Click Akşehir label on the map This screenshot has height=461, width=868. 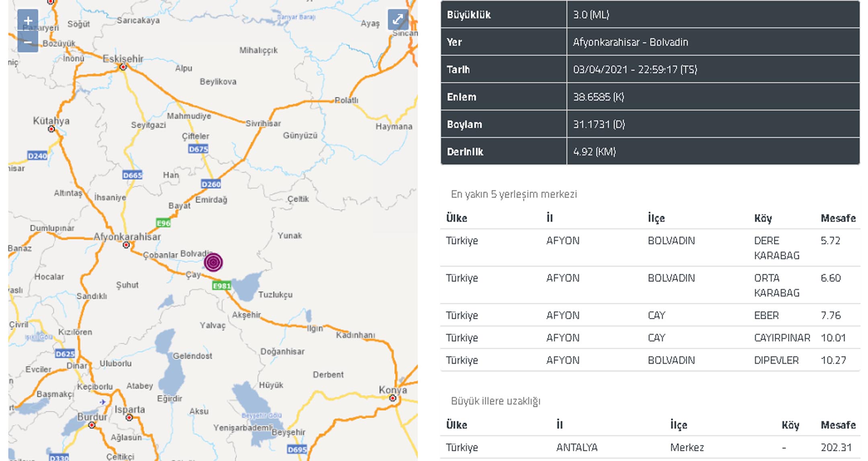[246, 315]
